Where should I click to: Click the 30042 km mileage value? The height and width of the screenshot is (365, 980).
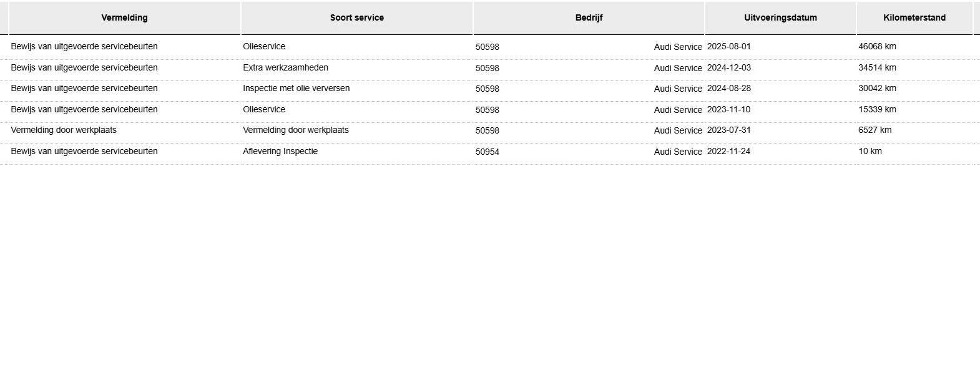click(x=877, y=89)
